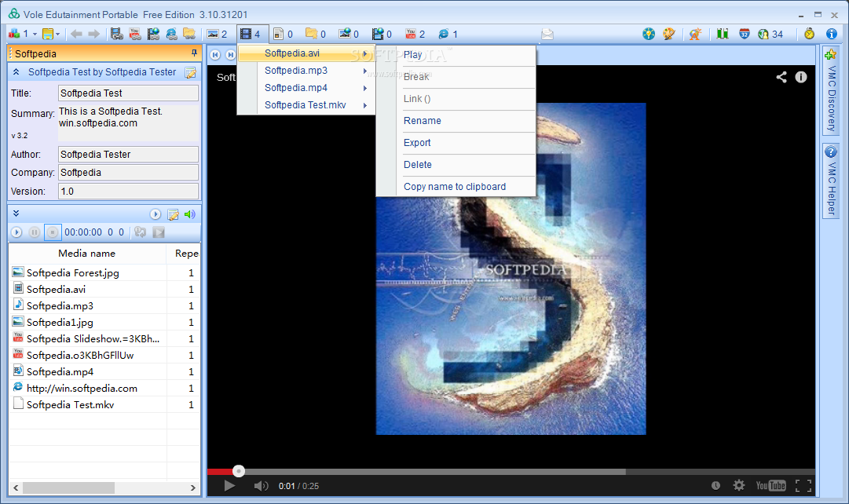Click the blue shield 32 icon

pos(745,34)
